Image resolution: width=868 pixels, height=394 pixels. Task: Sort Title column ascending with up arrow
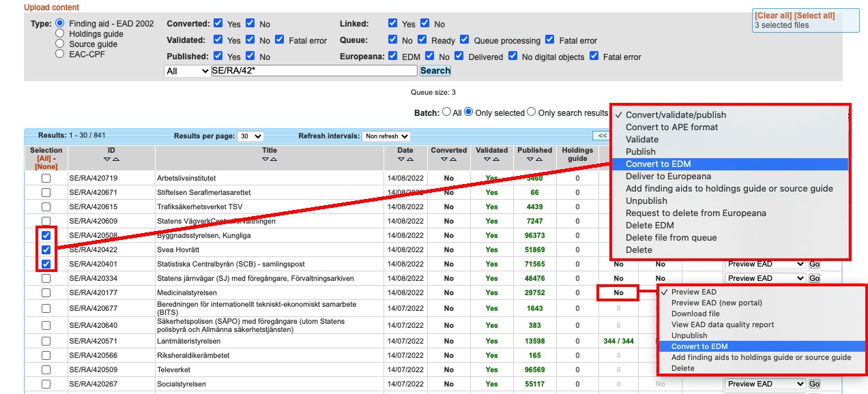click(274, 159)
